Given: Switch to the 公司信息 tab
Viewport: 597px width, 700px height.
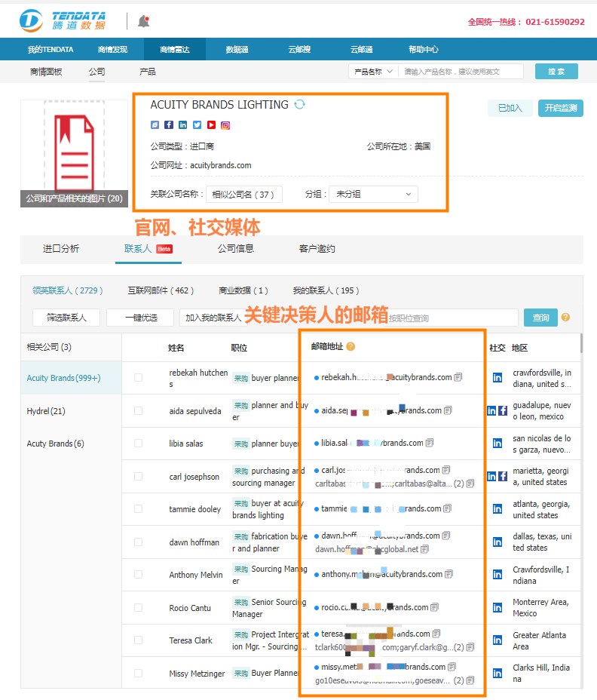Looking at the screenshot, I should click(x=236, y=249).
